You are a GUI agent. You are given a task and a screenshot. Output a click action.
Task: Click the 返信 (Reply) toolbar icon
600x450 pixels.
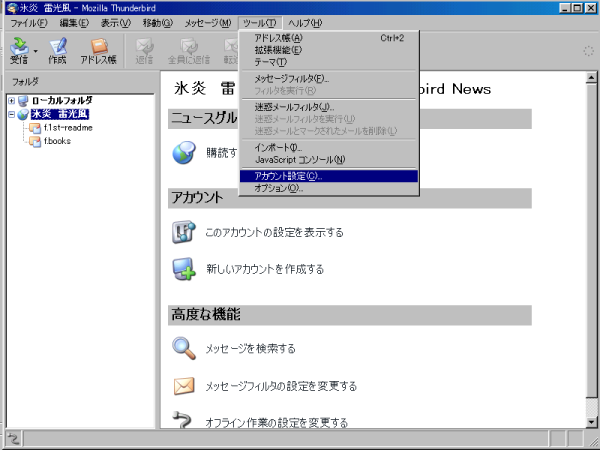click(144, 51)
